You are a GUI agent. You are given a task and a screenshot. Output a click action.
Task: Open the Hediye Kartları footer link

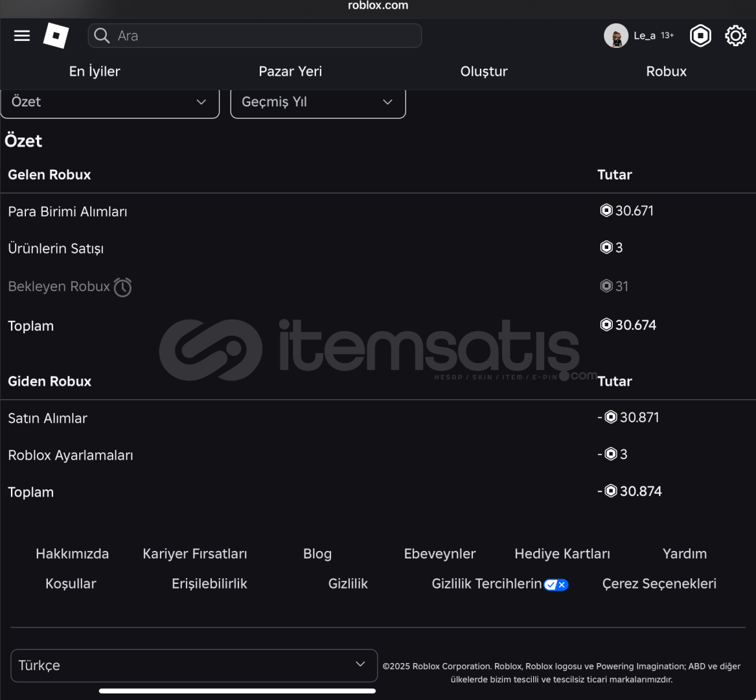pos(562,554)
